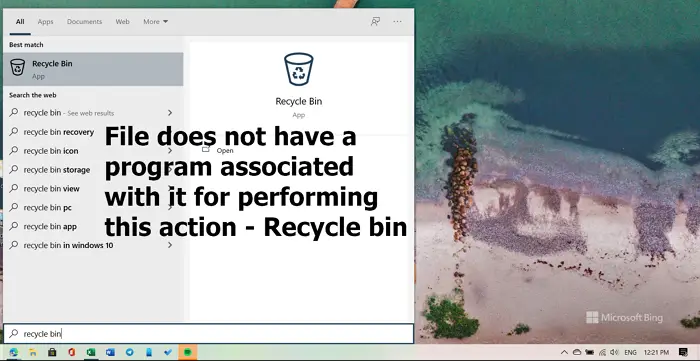Screen dimensions: 700x361
Task: Switch to the Apps search tab
Action: point(45,21)
